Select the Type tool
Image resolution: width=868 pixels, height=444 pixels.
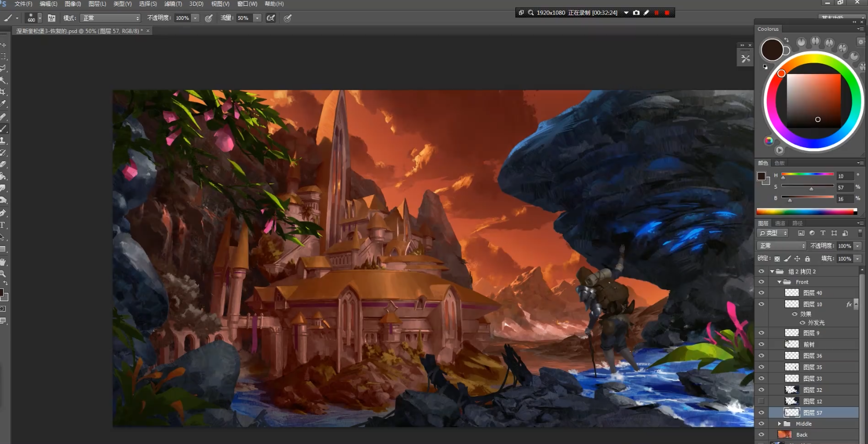(x=3, y=225)
